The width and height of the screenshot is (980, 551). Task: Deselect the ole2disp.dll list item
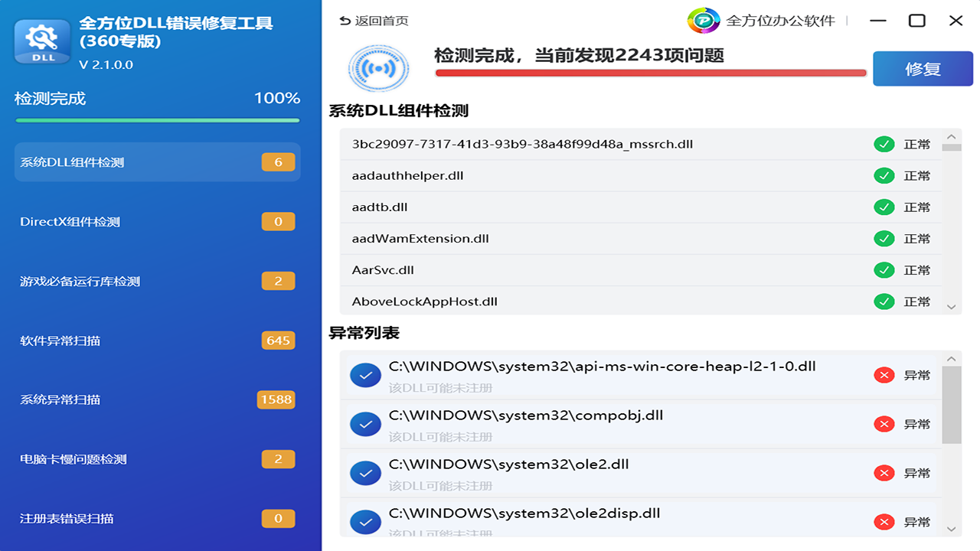coord(366,521)
